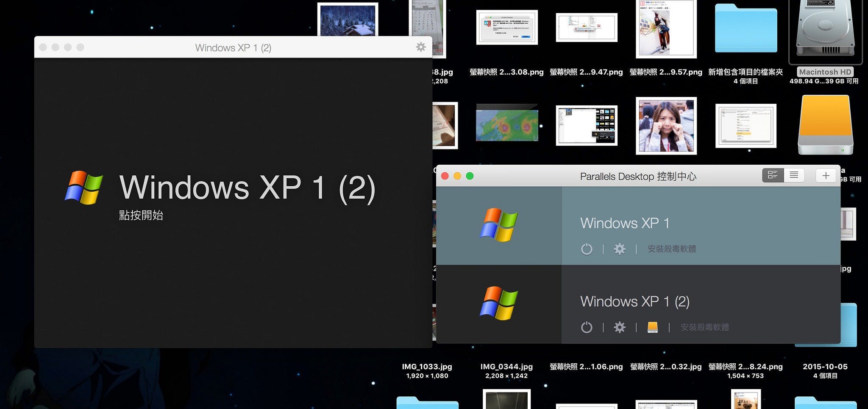This screenshot has height=409, width=868.
Task: Click the IMG_0344.jpg file name
Action: pos(507,367)
